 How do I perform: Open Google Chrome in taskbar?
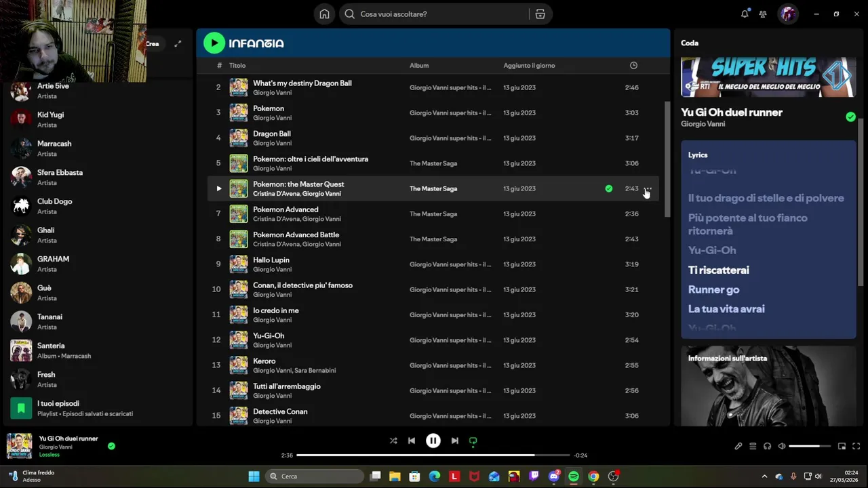click(593, 476)
